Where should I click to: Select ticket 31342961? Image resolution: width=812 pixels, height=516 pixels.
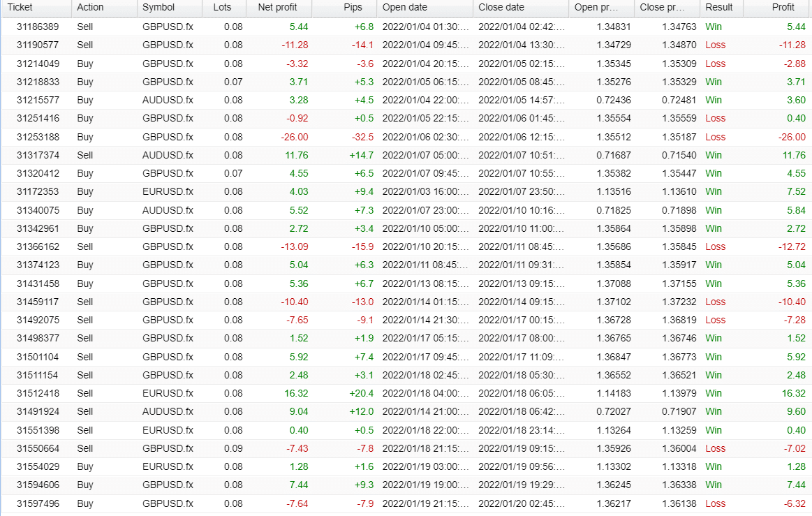click(38, 228)
